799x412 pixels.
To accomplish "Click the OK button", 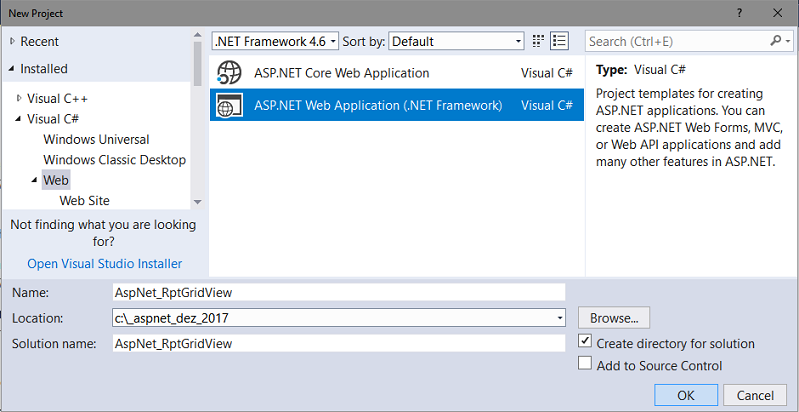I will pos(686,396).
